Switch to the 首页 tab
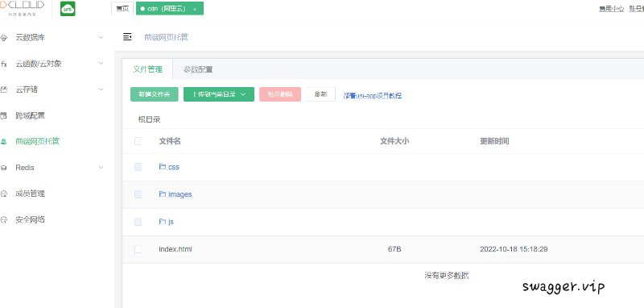644x308 pixels. tap(122, 9)
